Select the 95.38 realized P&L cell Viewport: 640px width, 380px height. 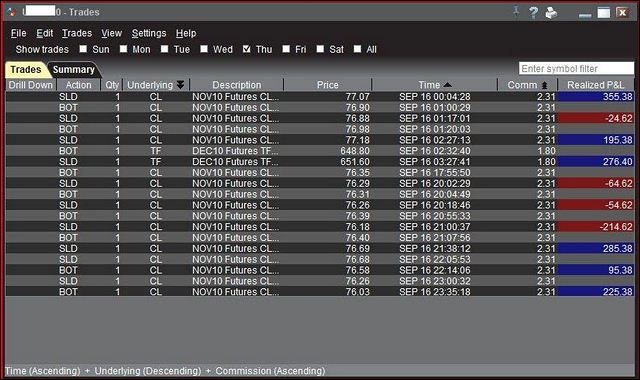click(596, 270)
